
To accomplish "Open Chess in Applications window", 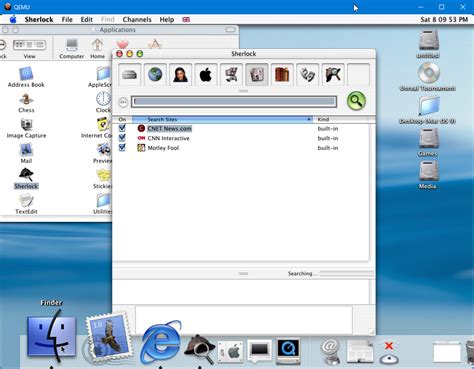I will tap(26, 102).
